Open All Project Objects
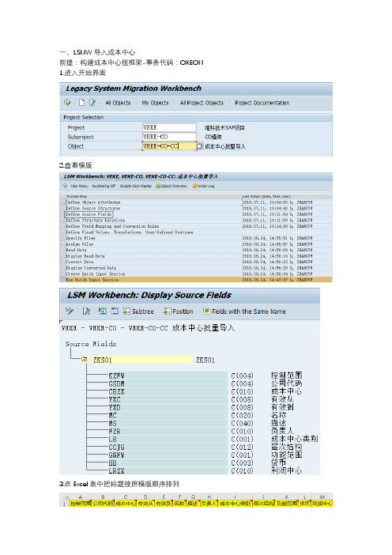 tap(202, 103)
